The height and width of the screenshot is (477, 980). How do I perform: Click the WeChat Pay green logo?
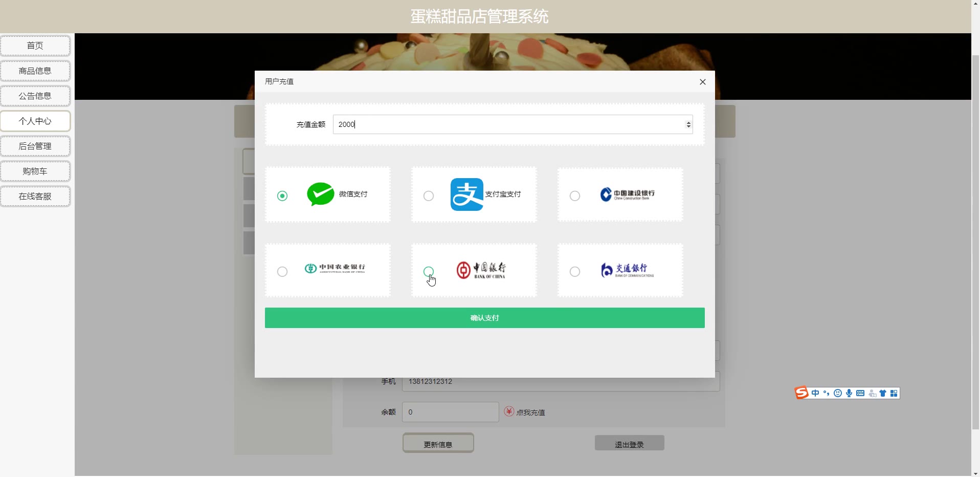point(321,194)
